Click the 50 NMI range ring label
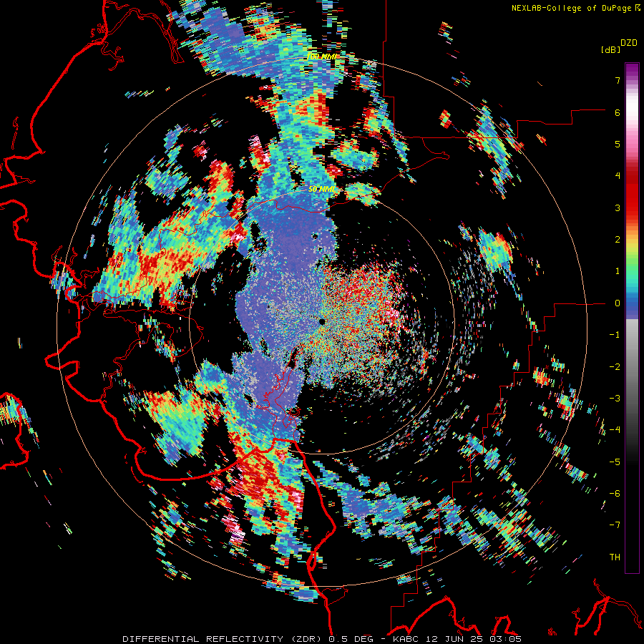644x644 pixels. click(x=322, y=190)
